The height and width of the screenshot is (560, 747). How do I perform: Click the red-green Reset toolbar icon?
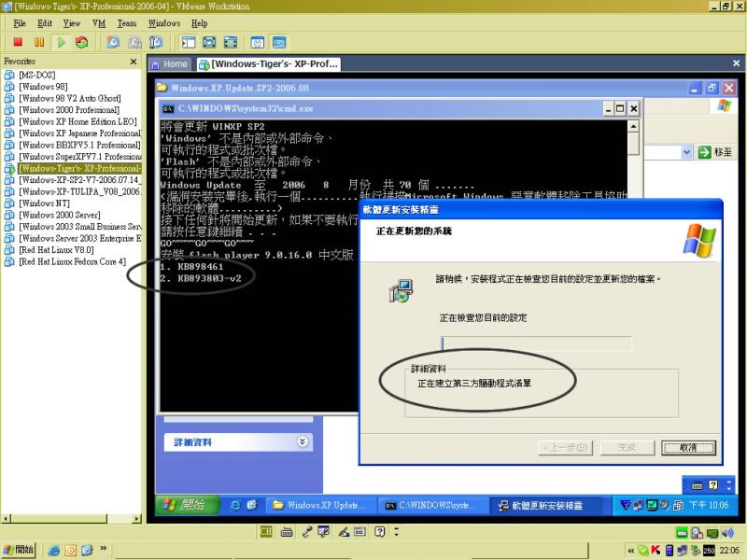coord(82,42)
